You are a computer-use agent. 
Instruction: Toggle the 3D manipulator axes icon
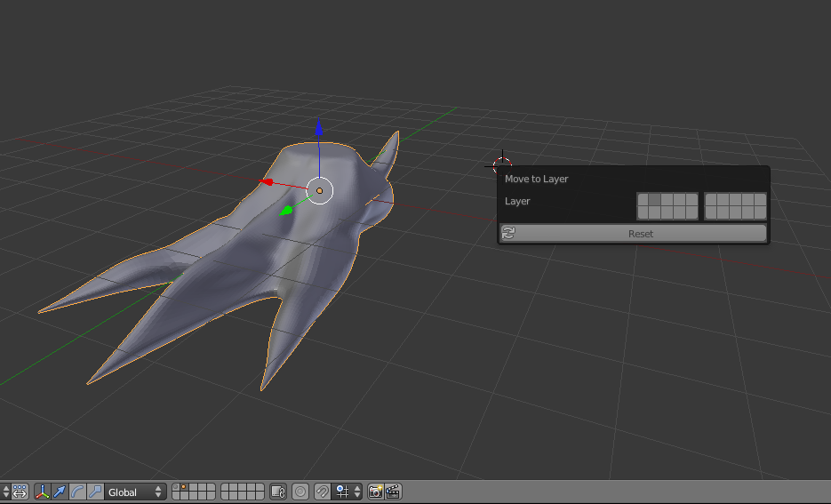coord(43,492)
